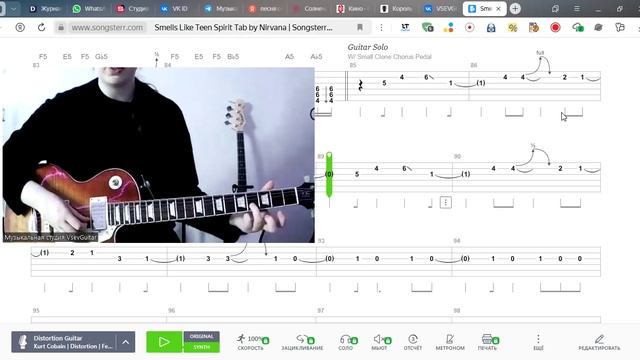Enable the Отсчёт count-in
Viewport: 640px width, 360px height.
coord(413,342)
